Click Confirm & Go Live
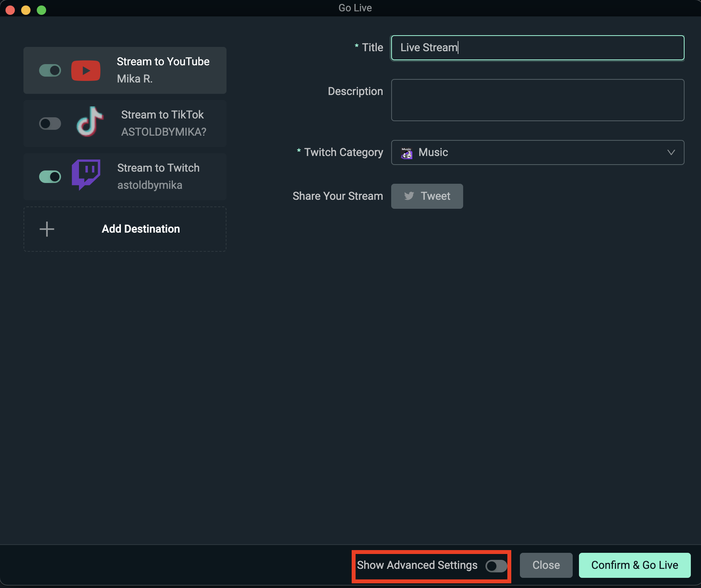This screenshot has height=588, width=701. pos(634,565)
